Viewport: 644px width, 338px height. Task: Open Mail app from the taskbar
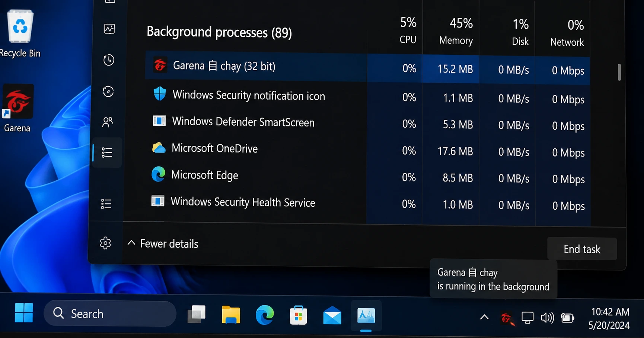(x=332, y=316)
